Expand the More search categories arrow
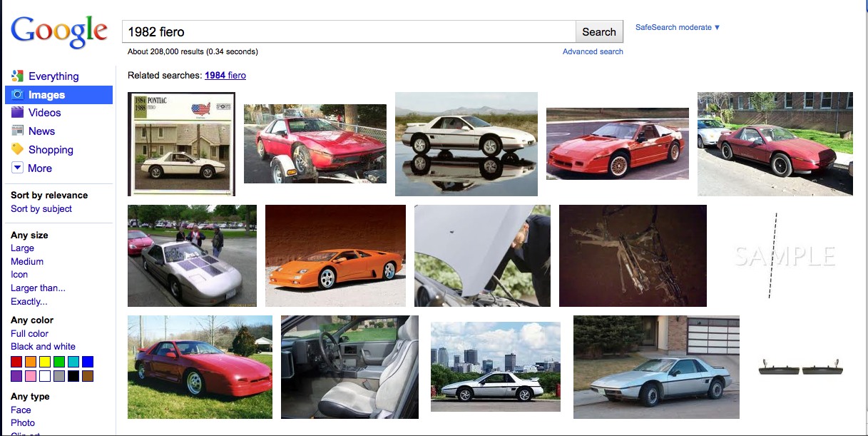 click(18, 168)
